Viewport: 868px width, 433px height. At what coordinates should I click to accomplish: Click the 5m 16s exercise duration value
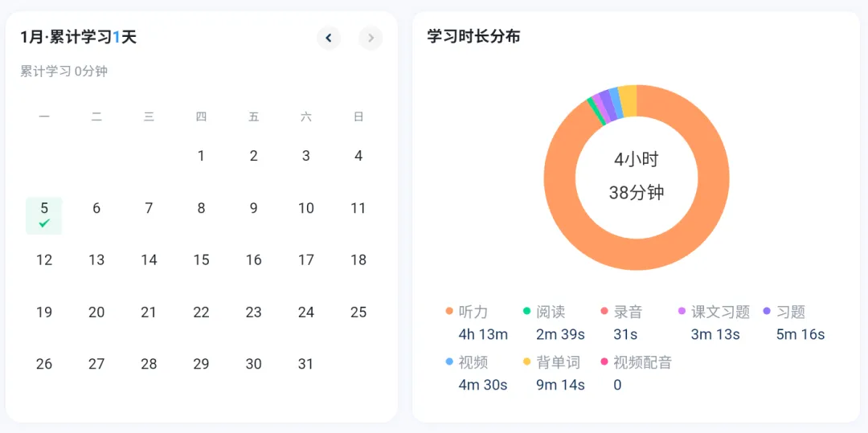(x=800, y=334)
